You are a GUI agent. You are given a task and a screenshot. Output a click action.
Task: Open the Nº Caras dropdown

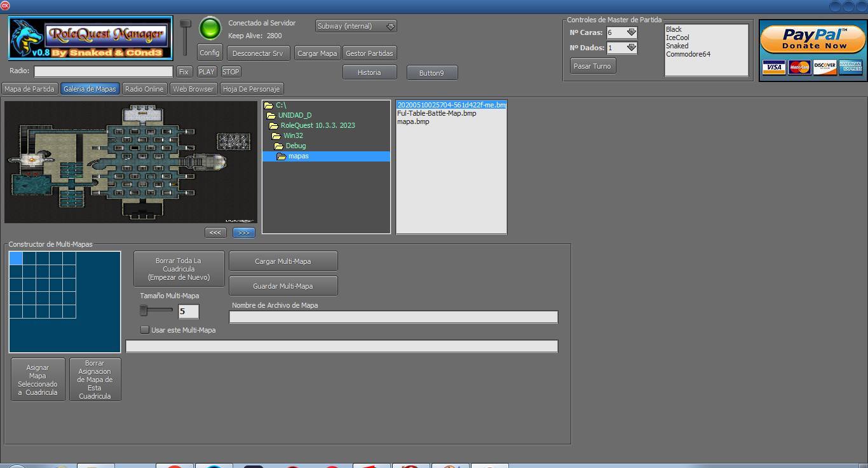pyautogui.click(x=631, y=32)
